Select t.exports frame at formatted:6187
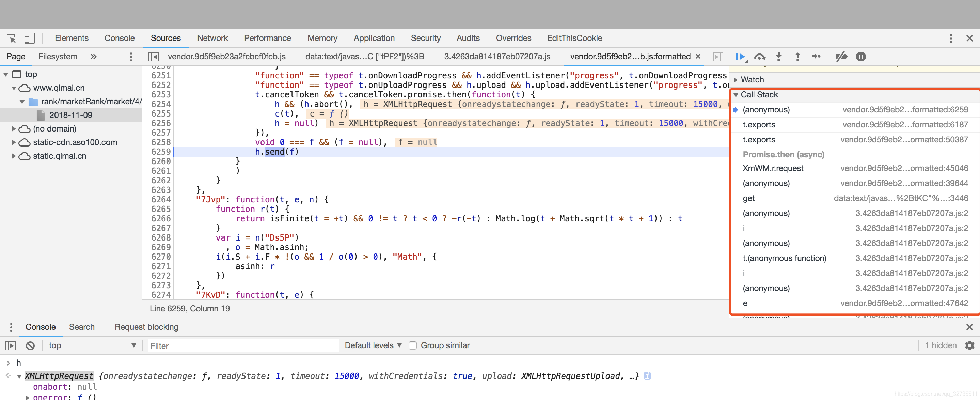Viewport: 980px width, 400px height. click(856, 125)
